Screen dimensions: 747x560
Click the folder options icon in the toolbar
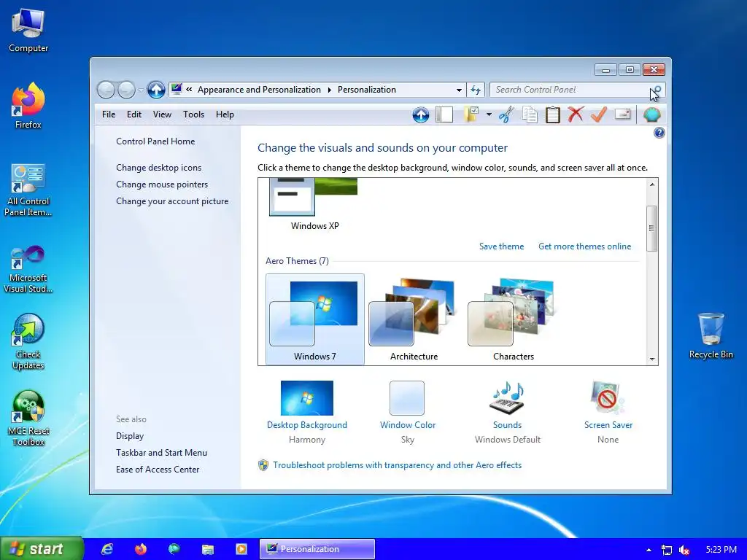point(471,114)
